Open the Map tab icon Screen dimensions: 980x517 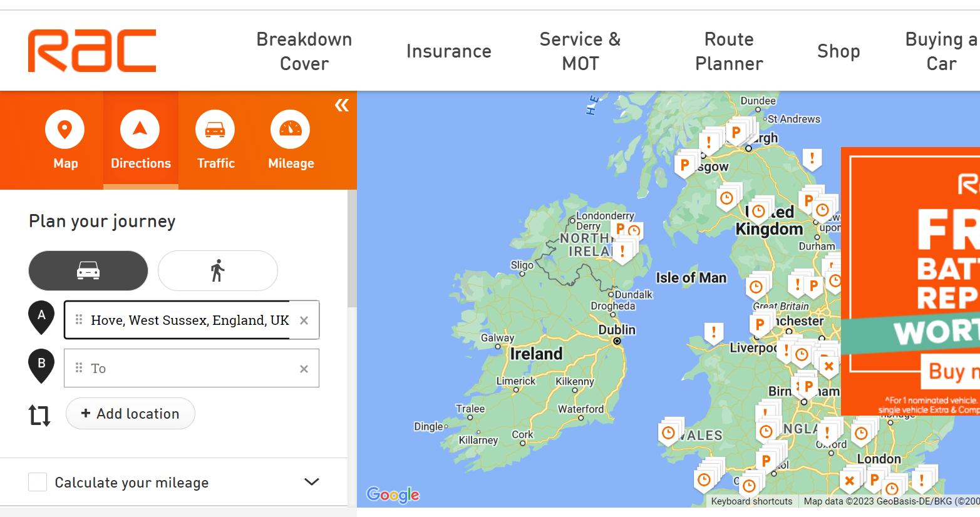tap(65, 130)
